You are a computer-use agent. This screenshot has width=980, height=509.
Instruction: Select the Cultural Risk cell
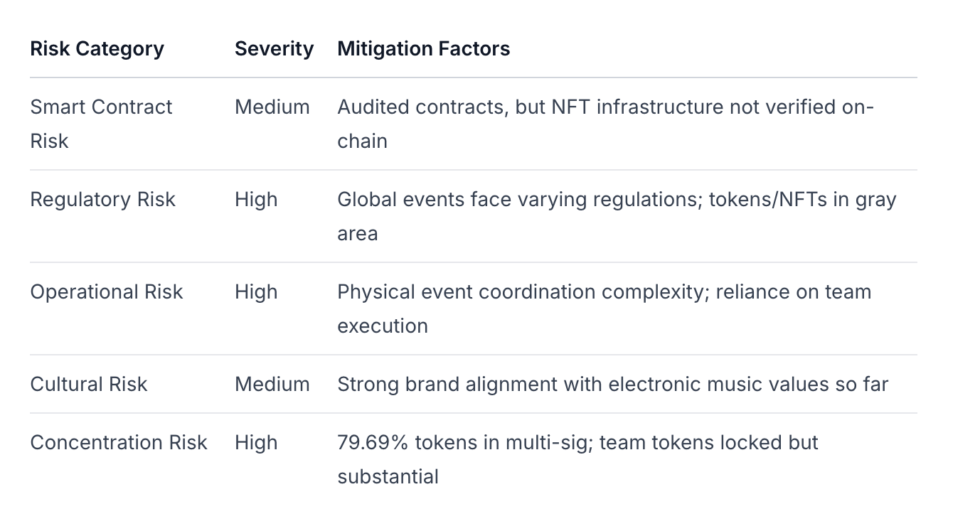[x=88, y=385]
